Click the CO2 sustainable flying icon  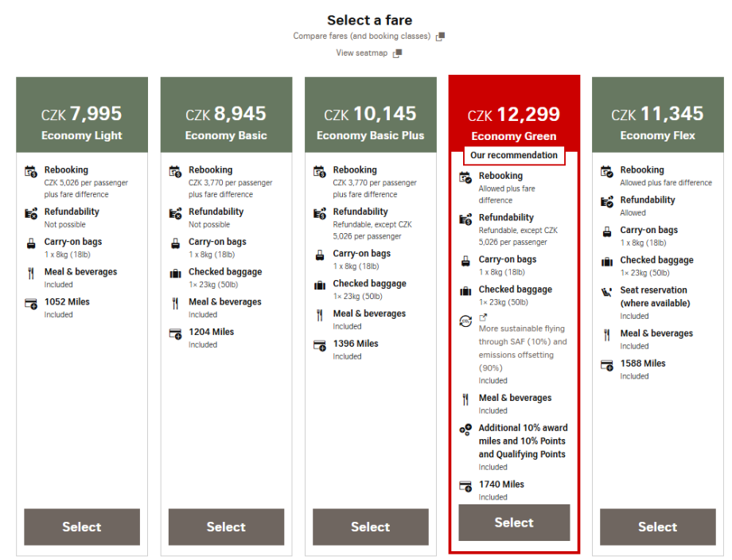pyautogui.click(x=465, y=321)
